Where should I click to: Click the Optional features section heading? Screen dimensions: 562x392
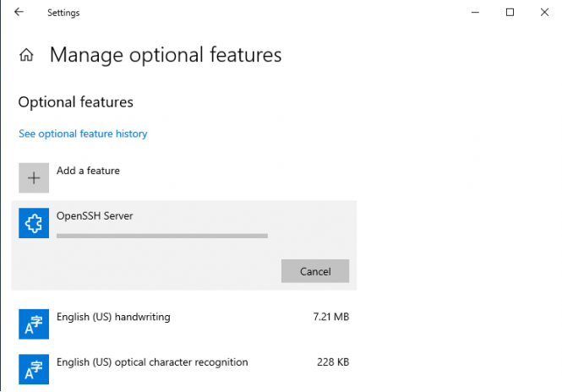[76, 101]
